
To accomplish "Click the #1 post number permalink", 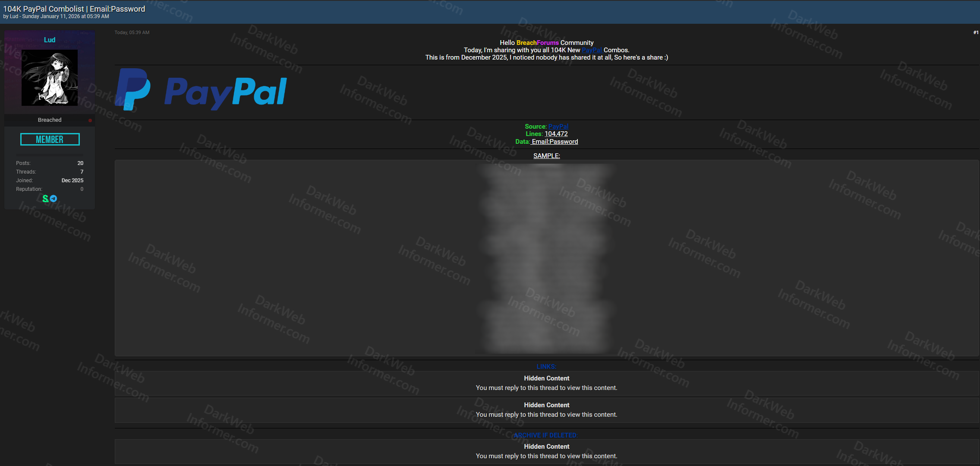I will [x=976, y=33].
